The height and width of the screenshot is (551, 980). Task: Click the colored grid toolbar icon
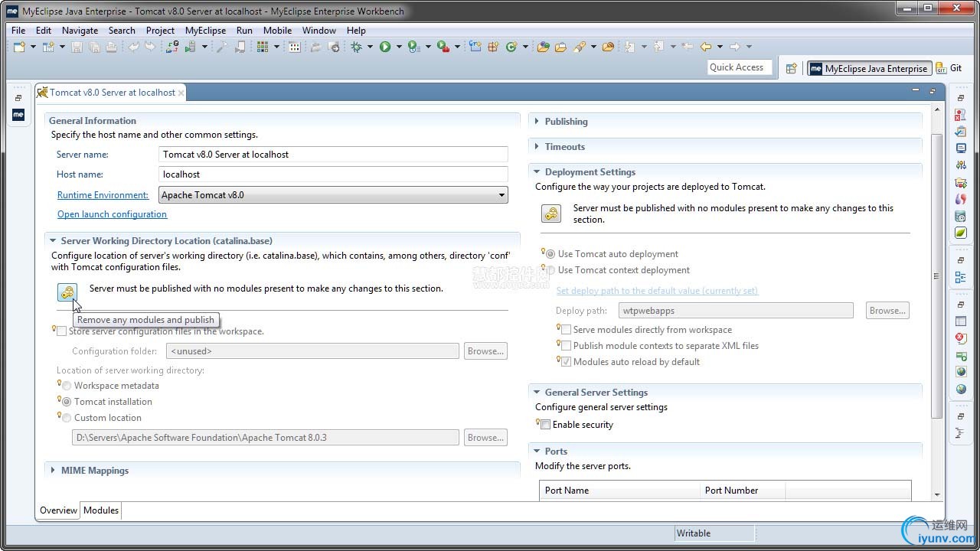[x=263, y=47]
